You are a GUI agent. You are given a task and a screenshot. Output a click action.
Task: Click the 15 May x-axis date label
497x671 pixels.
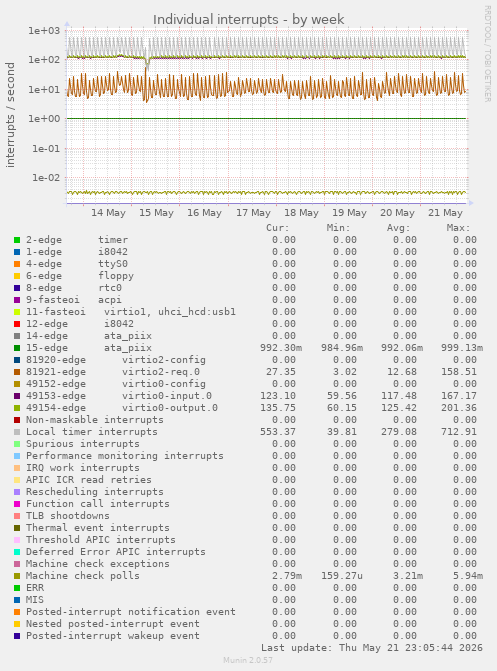[x=156, y=213]
